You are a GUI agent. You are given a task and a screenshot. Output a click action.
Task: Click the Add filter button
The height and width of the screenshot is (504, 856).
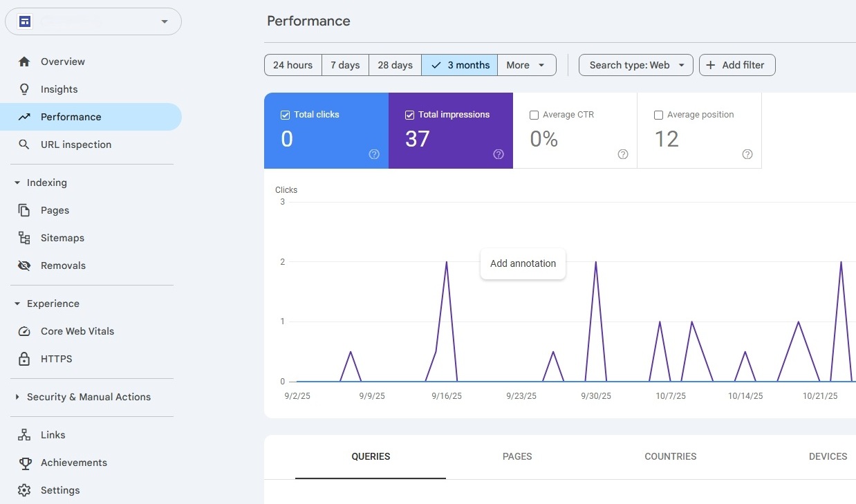[x=737, y=65]
